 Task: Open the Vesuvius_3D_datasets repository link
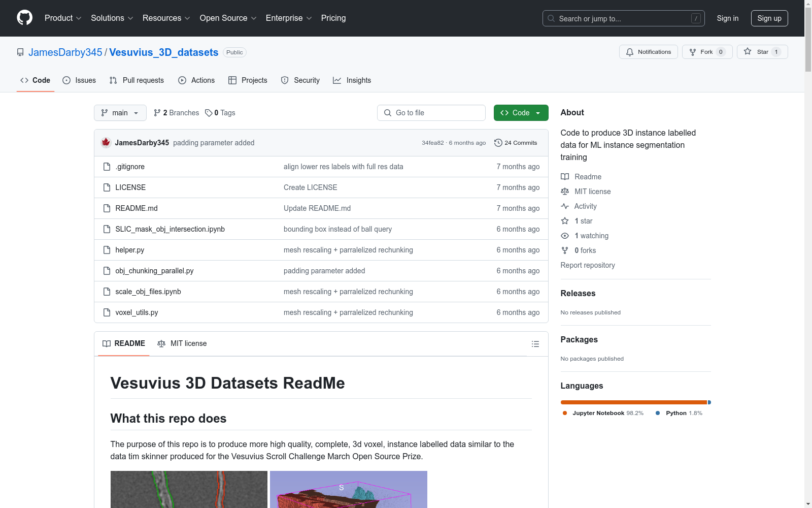pyautogui.click(x=164, y=52)
